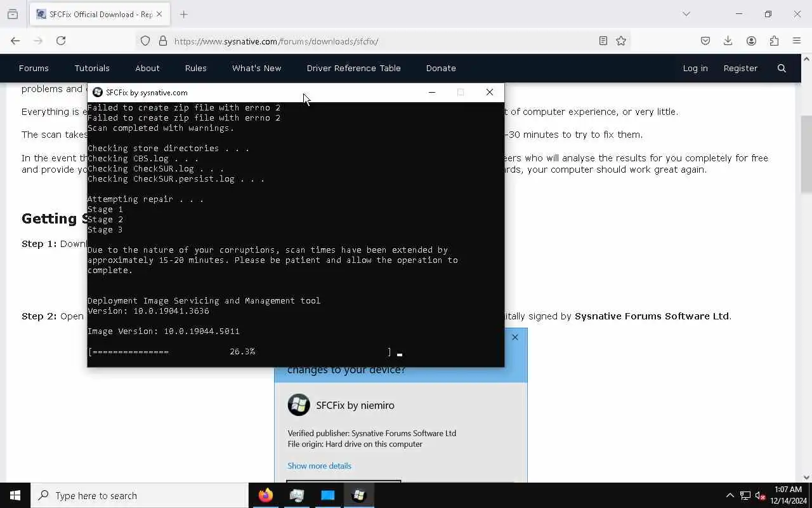Close the SFCFix console window
The width and height of the screenshot is (812, 508).
[490, 92]
